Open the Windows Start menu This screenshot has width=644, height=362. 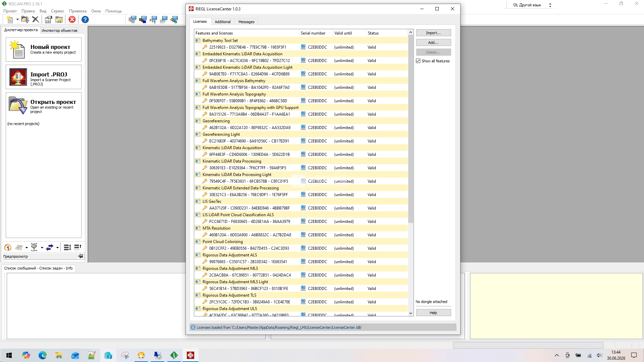click(x=9, y=355)
